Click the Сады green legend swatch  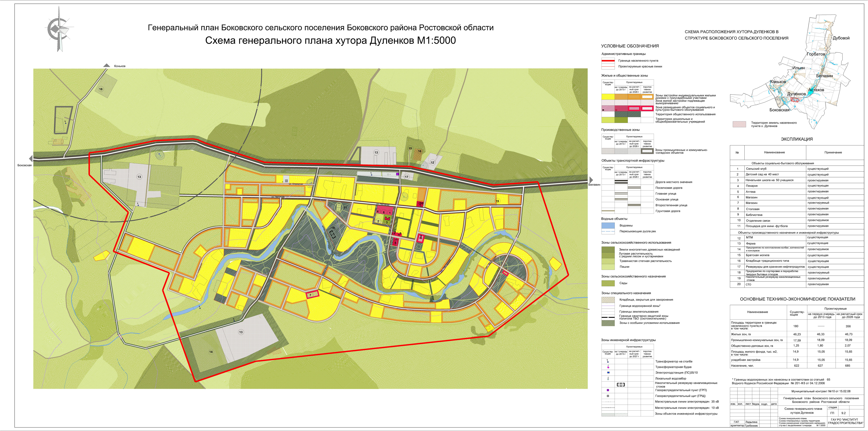(608, 283)
